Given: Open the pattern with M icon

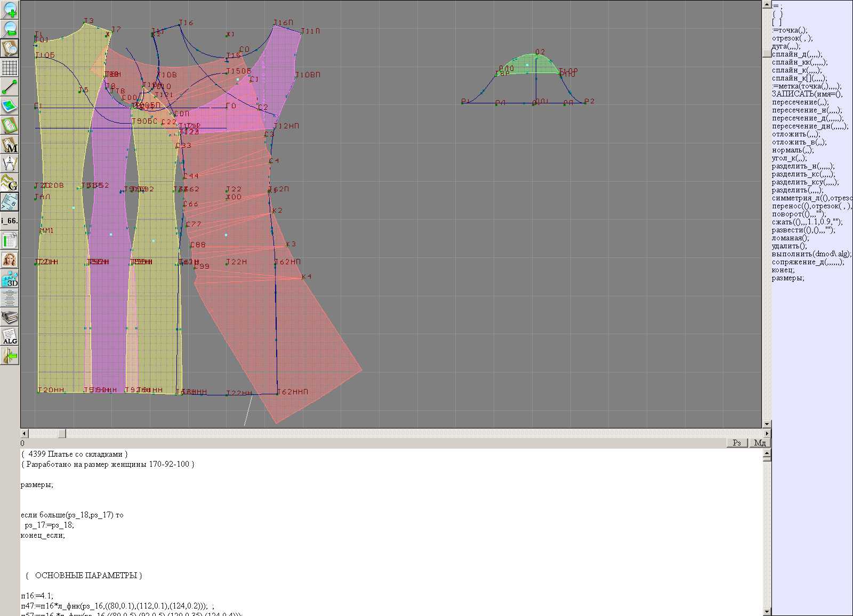Looking at the screenshot, I should pyautogui.click(x=10, y=145).
